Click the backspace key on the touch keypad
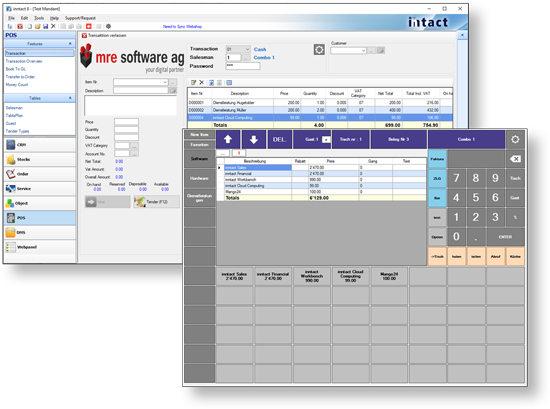Viewport: 550px width, 409px height. (x=515, y=159)
